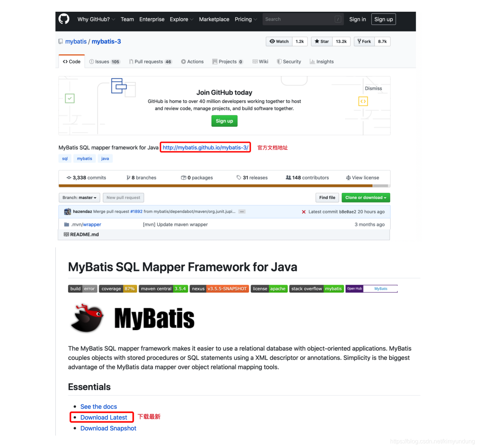Open the Enterprise page
This screenshot has height=448, width=478.
click(152, 19)
